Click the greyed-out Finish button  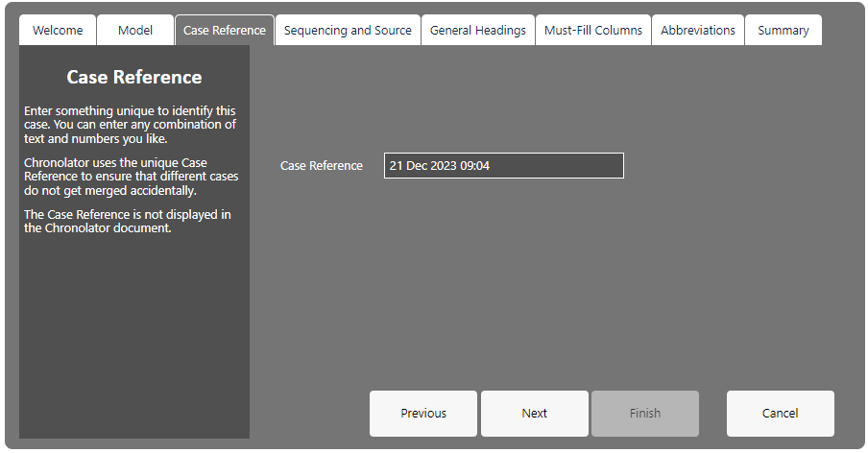(x=645, y=414)
